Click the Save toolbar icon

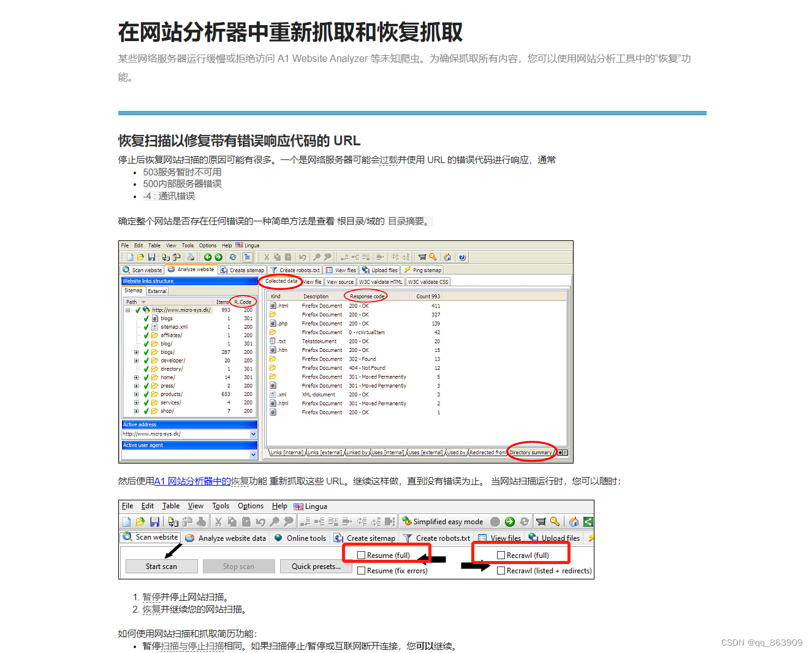pyautogui.click(x=153, y=257)
